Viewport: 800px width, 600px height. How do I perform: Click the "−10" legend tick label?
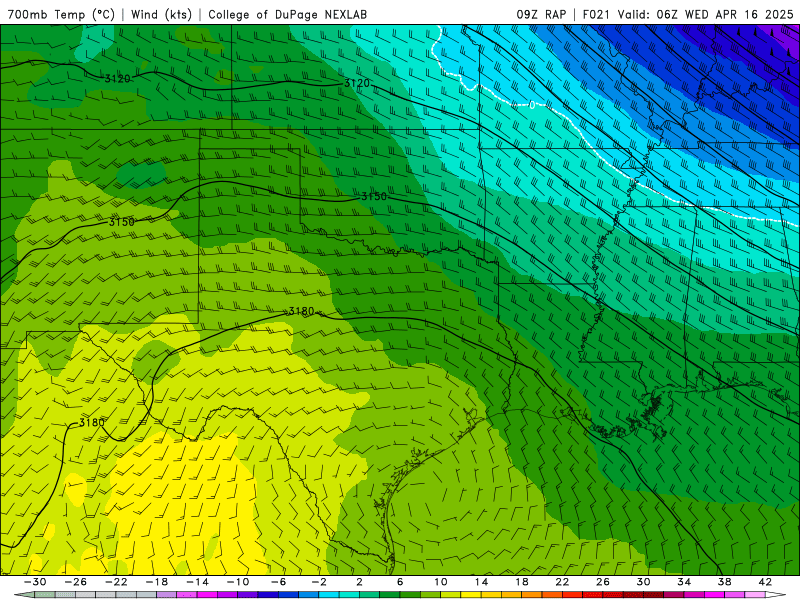(238, 582)
